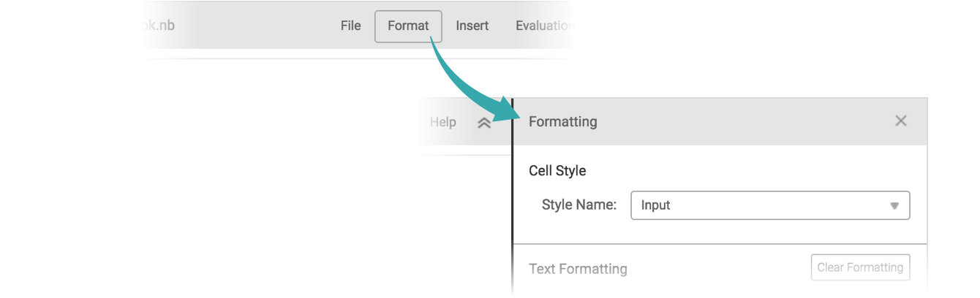
Task: Open the Insert menu
Action: click(x=472, y=26)
